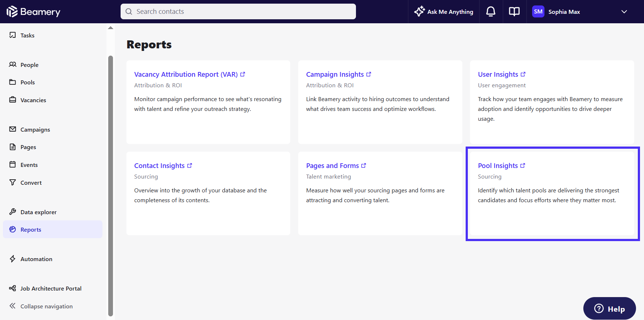Open the Vacancy Attribution Report (VAR) link
The height and width of the screenshot is (320, 644).
tap(186, 74)
